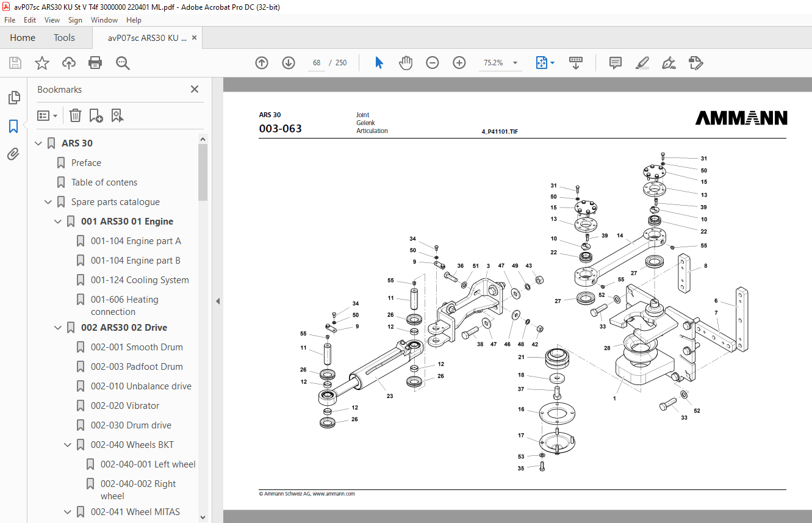The width and height of the screenshot is (812, 523).
Task: Open the Sign menu
Action: pyautogui.click(x=75, y=20)
